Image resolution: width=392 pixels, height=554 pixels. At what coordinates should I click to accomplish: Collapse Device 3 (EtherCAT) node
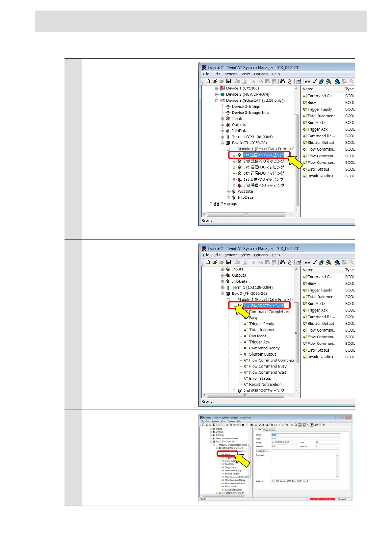point(217,101)
